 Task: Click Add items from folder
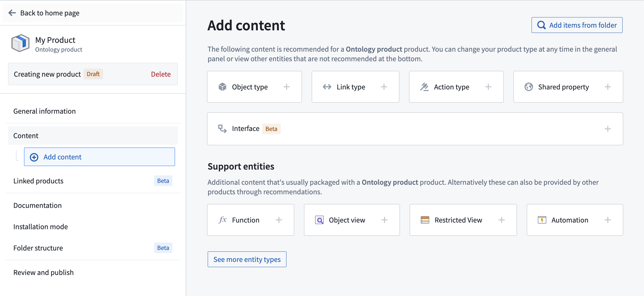point(577,25)
